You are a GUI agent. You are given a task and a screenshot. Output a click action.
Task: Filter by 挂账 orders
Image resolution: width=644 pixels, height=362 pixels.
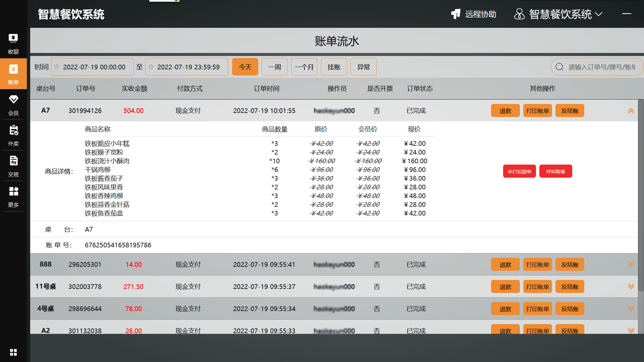334,67
